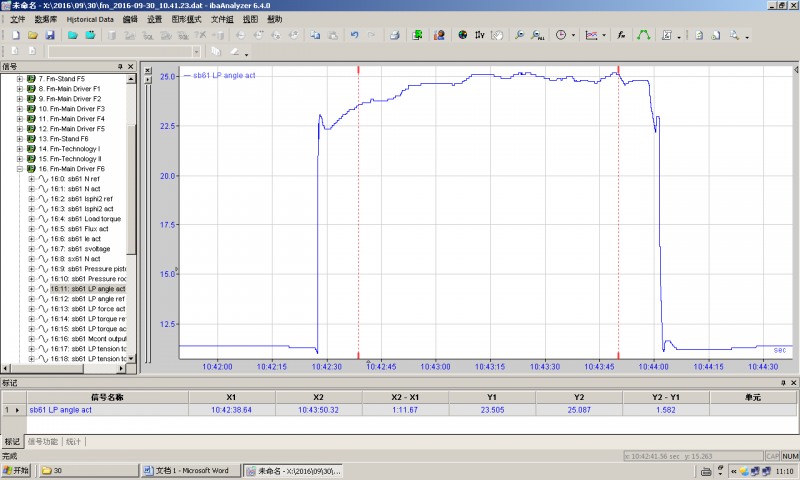Screen dimensions: 800x480
Task: Click the Print icon in toolbar
Action: tap(393, 35)
